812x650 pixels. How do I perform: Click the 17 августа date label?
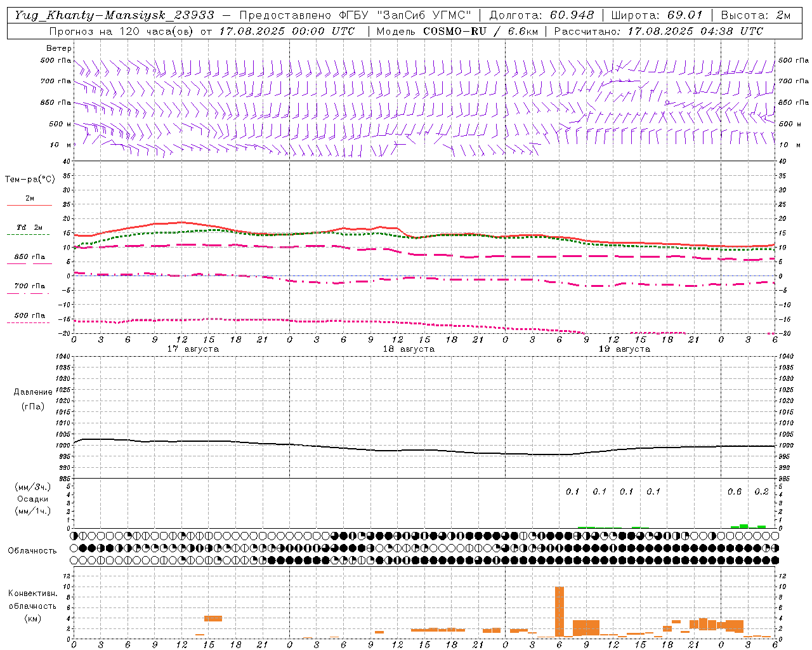click(193, 349)
